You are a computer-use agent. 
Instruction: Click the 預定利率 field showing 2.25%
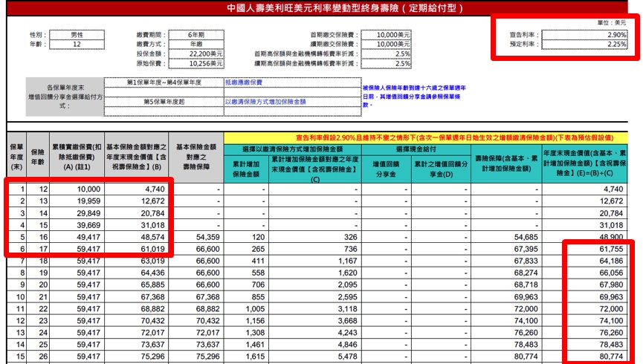[584, 45]
